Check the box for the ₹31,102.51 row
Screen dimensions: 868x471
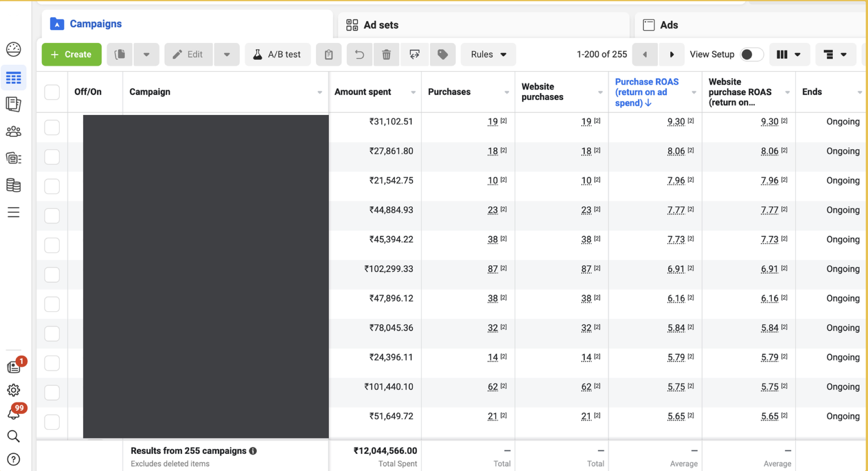tap(52, 127)
